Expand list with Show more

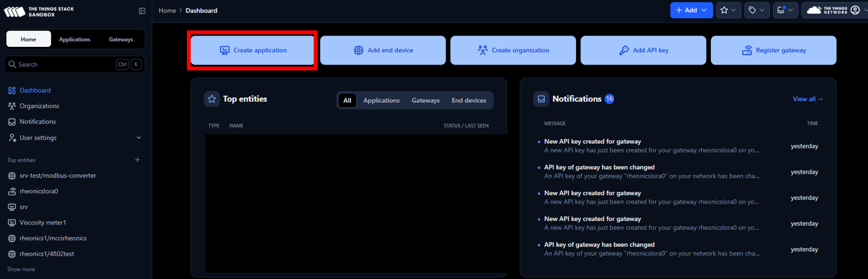click(21, 269)
